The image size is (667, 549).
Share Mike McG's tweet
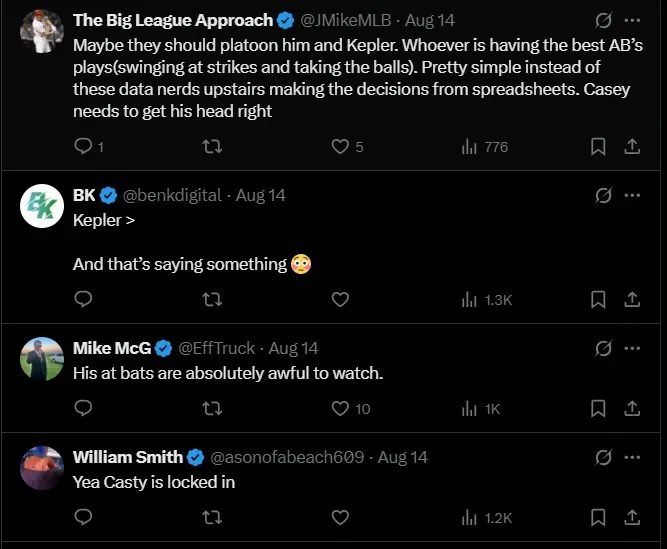coord(632,408)
